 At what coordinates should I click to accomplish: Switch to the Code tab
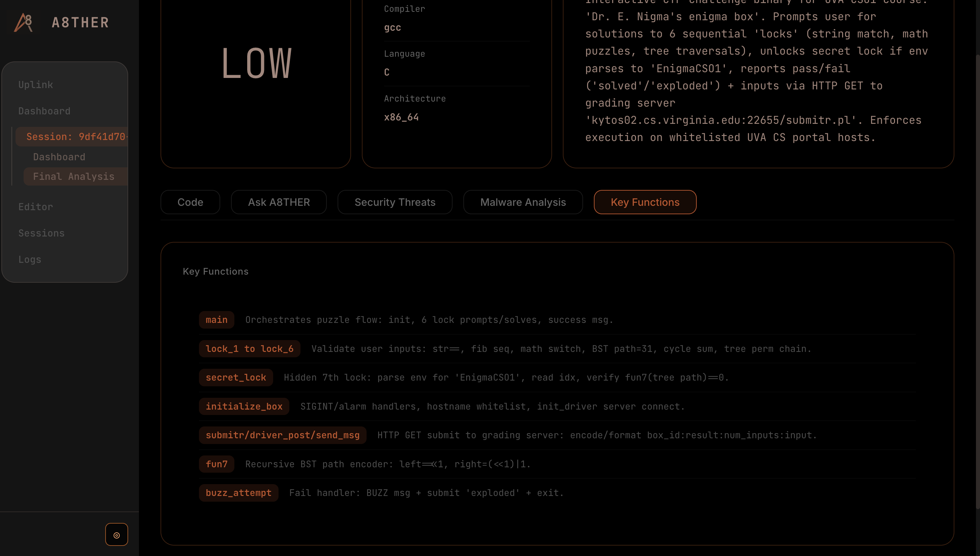click(190, 202)
